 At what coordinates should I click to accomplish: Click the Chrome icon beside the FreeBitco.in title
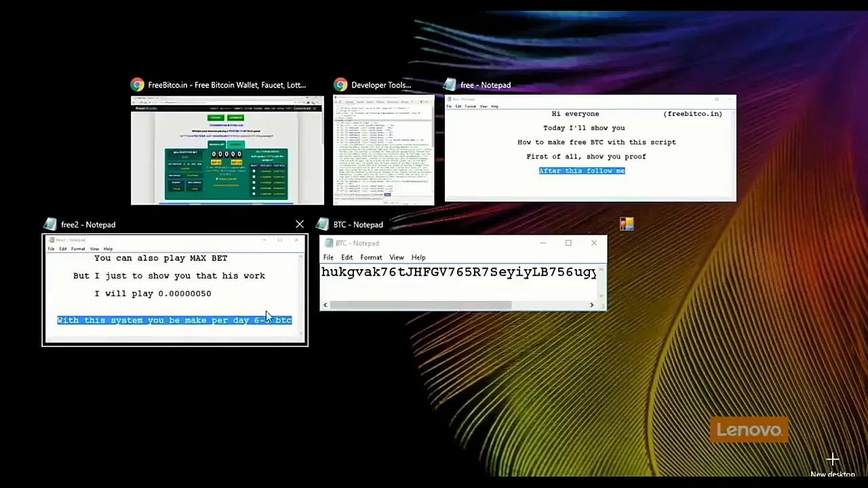click(x=138, y=85)
